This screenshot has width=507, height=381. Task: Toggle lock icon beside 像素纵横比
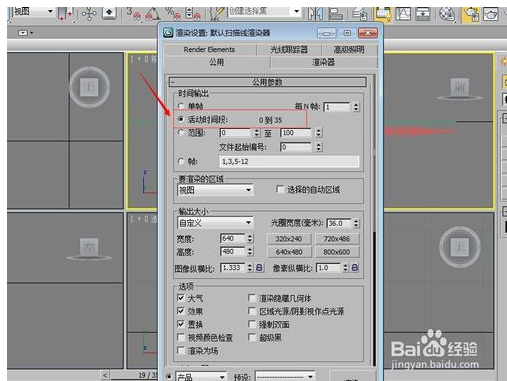coord(355,267)
